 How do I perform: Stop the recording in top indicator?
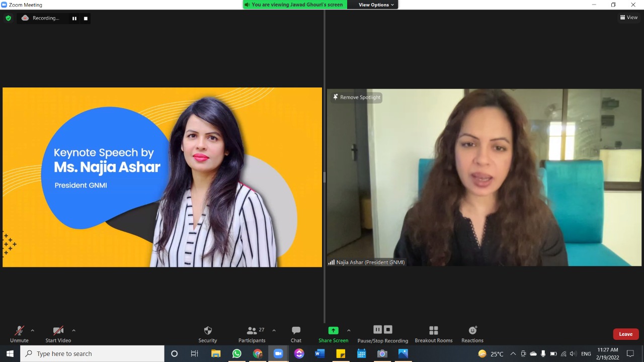click(86, 19)
